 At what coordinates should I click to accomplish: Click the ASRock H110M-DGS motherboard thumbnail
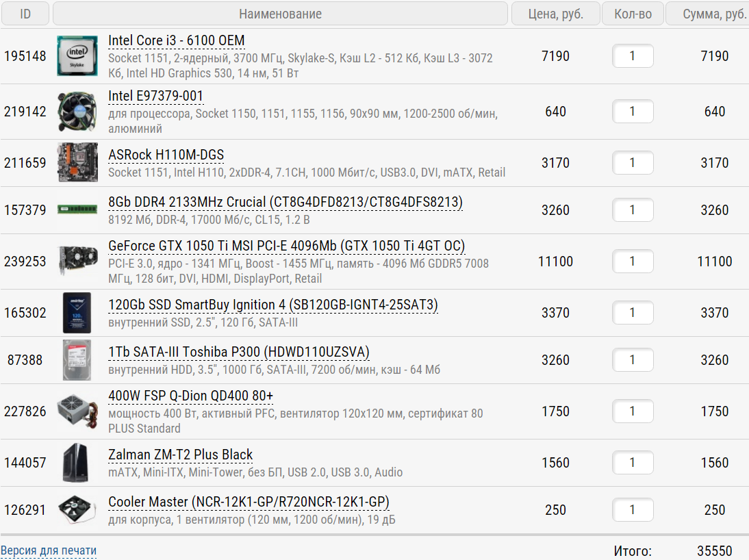point(77,162)
